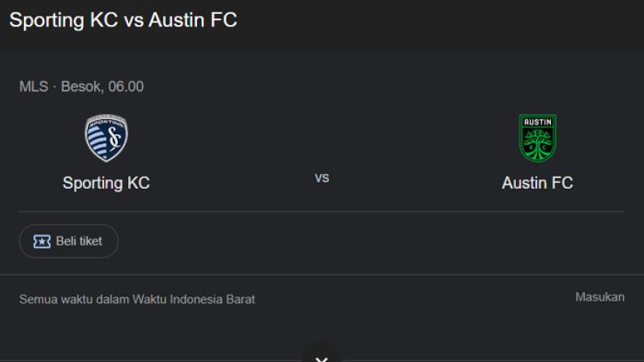Click the green Austin FC crest logo
This screenshot has width=644, height=362.
point(537,138)
